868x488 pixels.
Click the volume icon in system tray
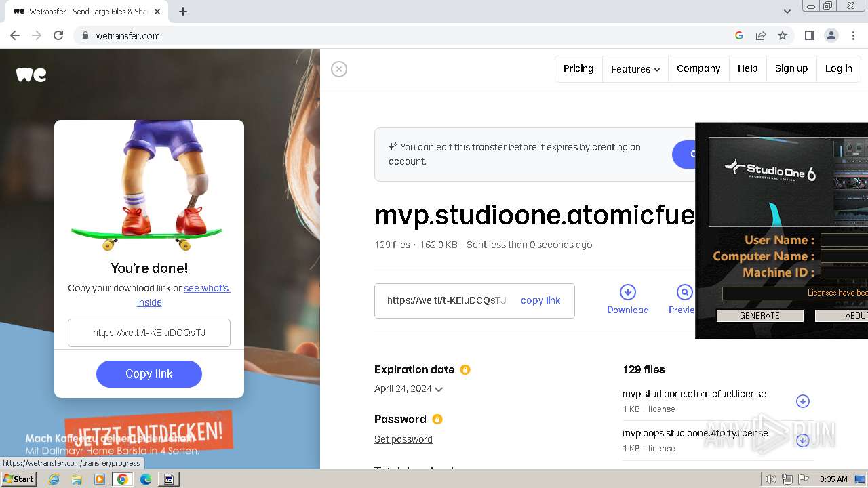point(771,479)
